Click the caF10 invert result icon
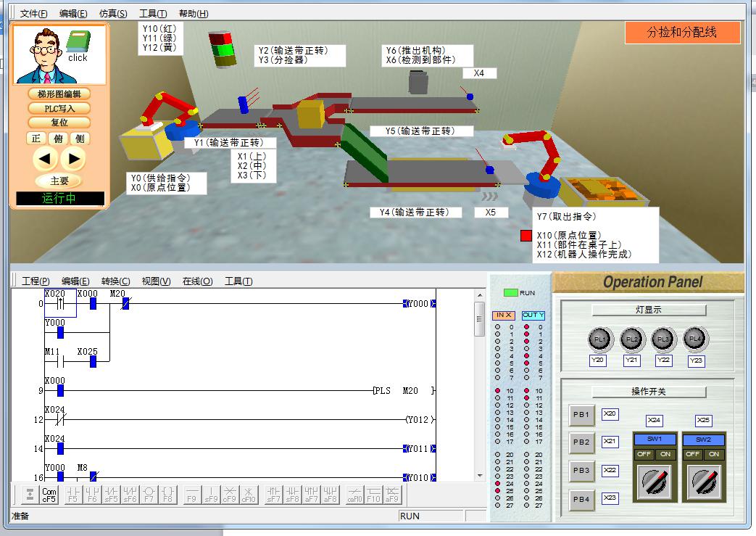Image resolution: width=756 pixels, height=536 pixels. [x=354, y=495]
